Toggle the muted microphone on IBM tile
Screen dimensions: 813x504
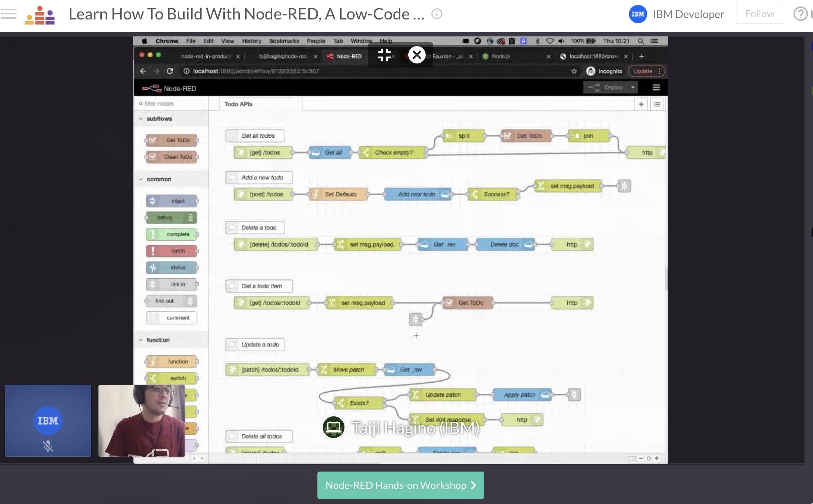click(x=48, y=446)
